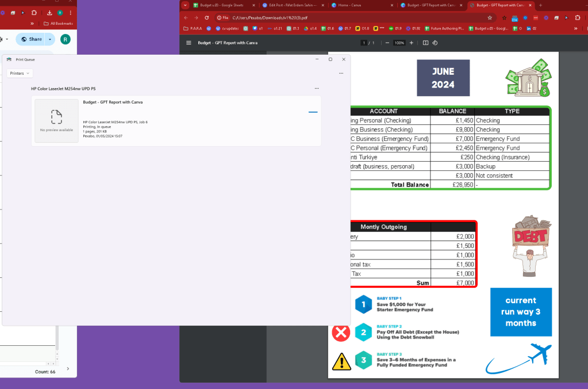Open Extensions puzzle icon in PDF browser window
This screenshot has height=389, width=588.
pyautogui.click(x=578, y=18)
